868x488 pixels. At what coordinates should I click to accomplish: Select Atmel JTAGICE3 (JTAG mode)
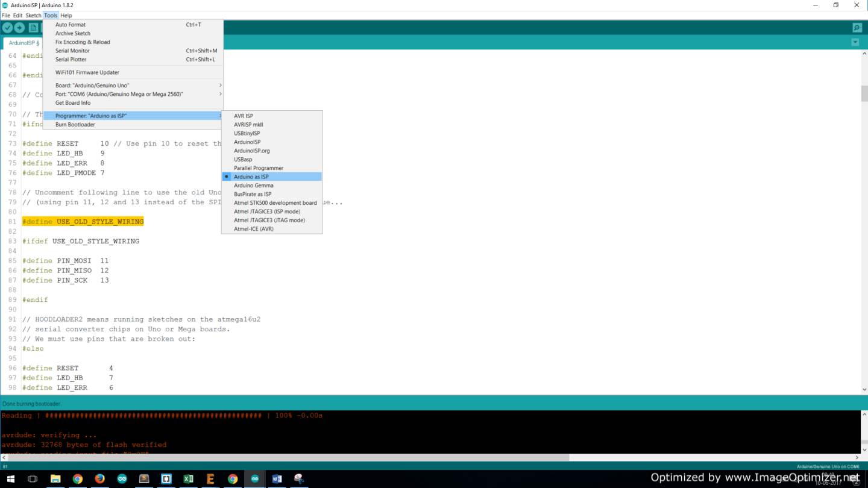pos(272,220)
